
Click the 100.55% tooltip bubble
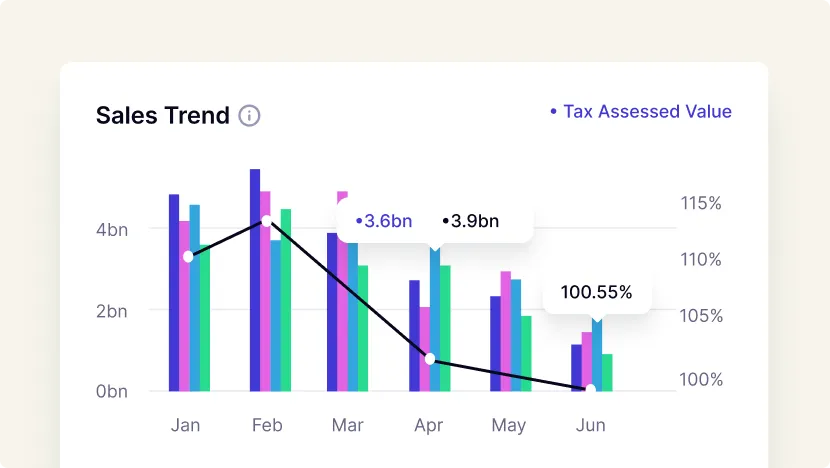[x=596, y=293]
